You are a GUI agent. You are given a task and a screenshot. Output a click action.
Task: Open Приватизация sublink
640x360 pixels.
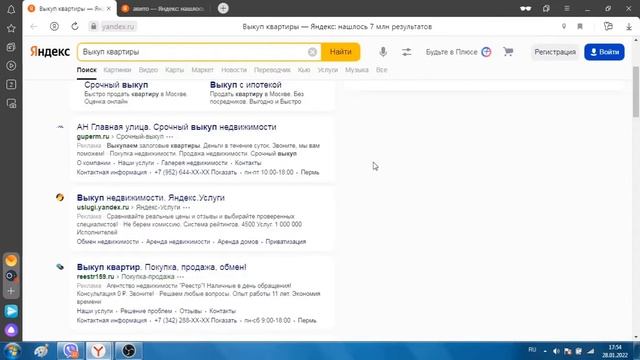click(286, 242)
